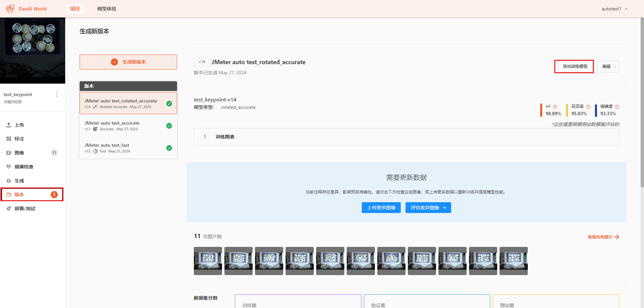Image resolution: width=644 pixels, height=308 pixels.
Task: Click green check icon for v13 version
Action: click(169, 126)
